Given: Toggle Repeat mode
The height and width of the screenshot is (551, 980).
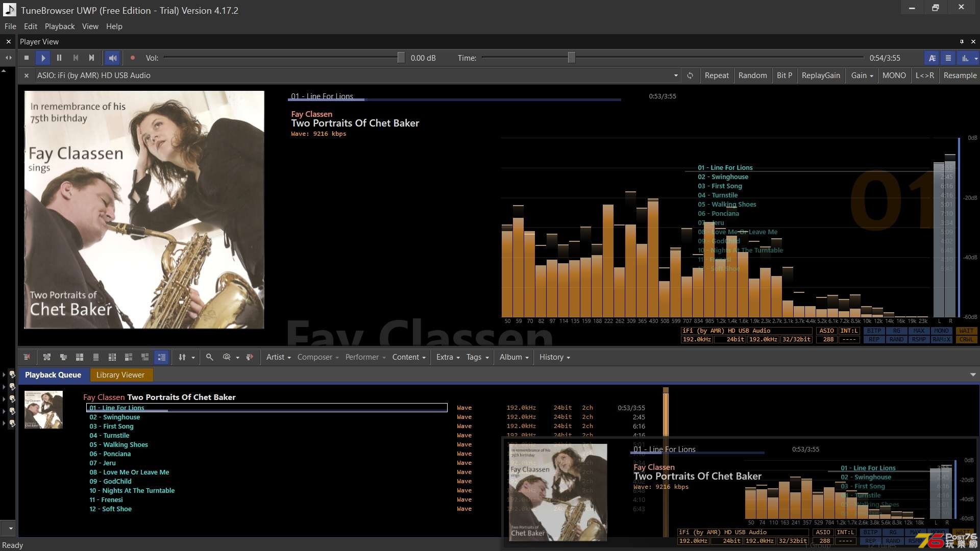Looking at the screenshot, I should click(717, 75).
